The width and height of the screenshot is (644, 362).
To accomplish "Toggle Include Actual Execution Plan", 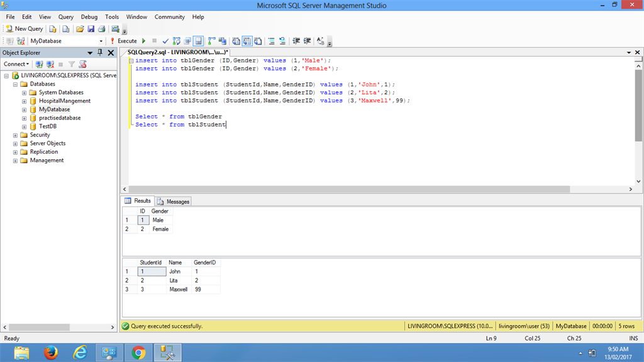I will 211,41.
